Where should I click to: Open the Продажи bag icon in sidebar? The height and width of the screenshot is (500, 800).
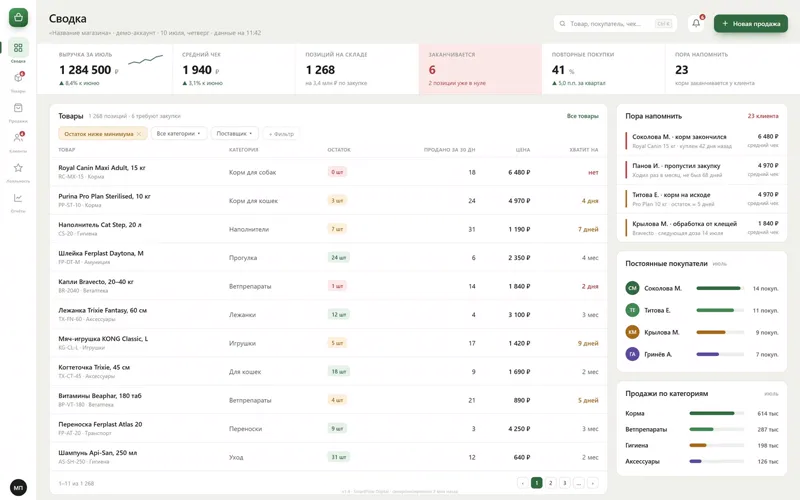point(18,108)
